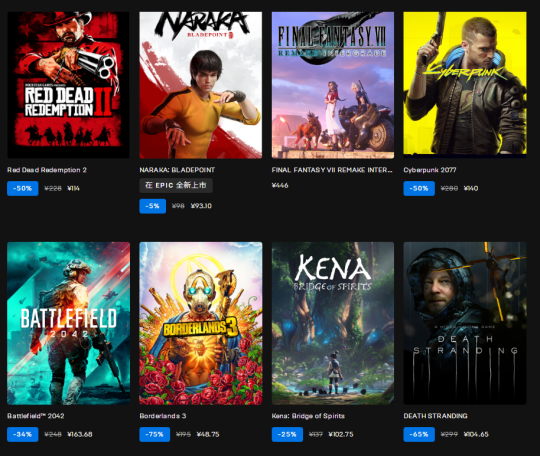Select the Death Stranding cover image

point(465,323)
